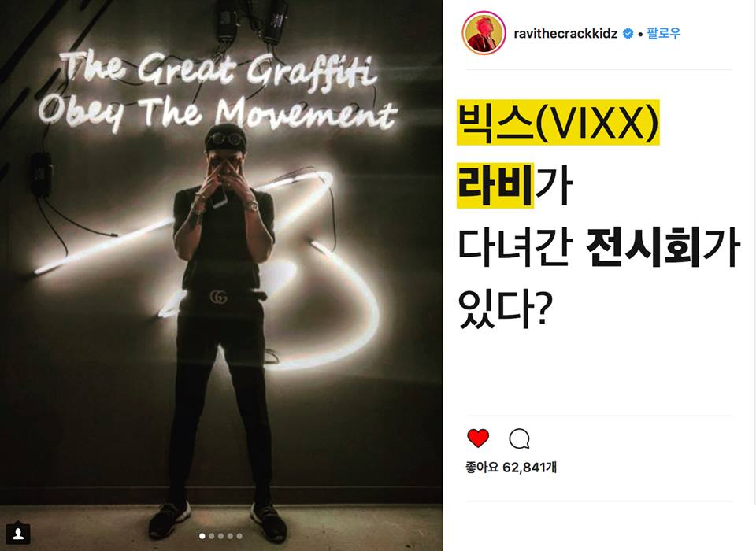
Task: Show tagged people using the person icon
Action: pos(18,533)
